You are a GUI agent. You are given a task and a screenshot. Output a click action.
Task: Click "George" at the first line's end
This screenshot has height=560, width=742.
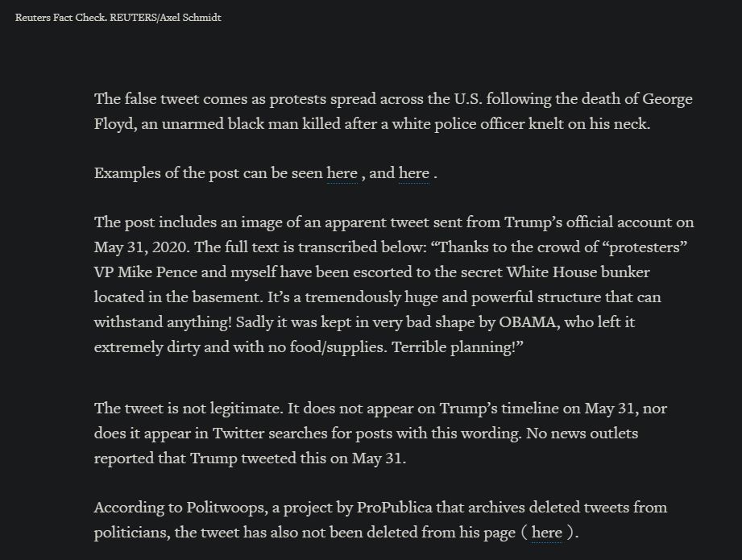pyautogui.click(x=667, y=99)
